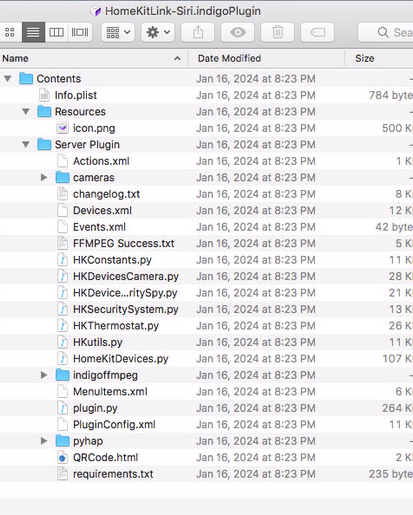The width and height of the screenshot is (413, 515).
Task: Select the plugin.py file icon
Action: [x=62, y=408]
